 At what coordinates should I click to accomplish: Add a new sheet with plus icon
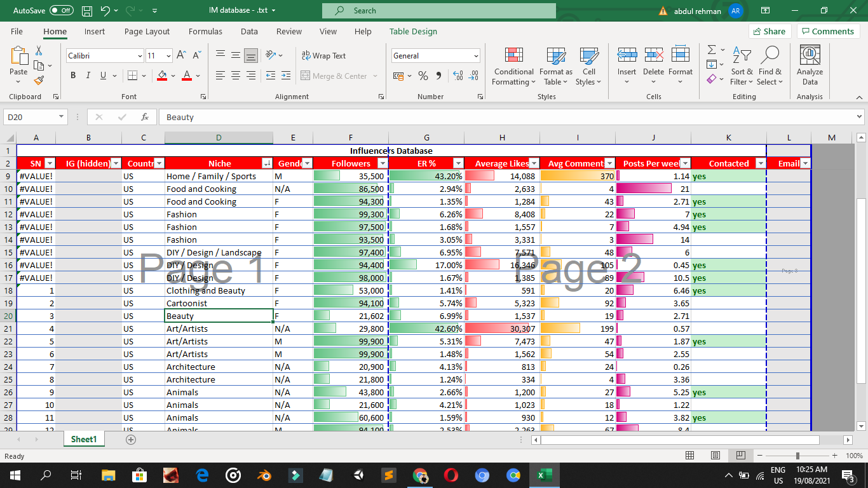click(131, 439)
